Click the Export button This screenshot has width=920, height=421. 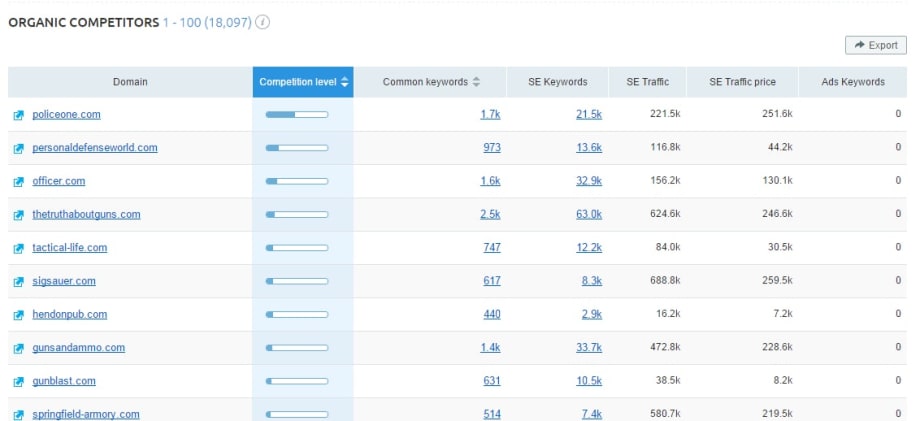875,45
